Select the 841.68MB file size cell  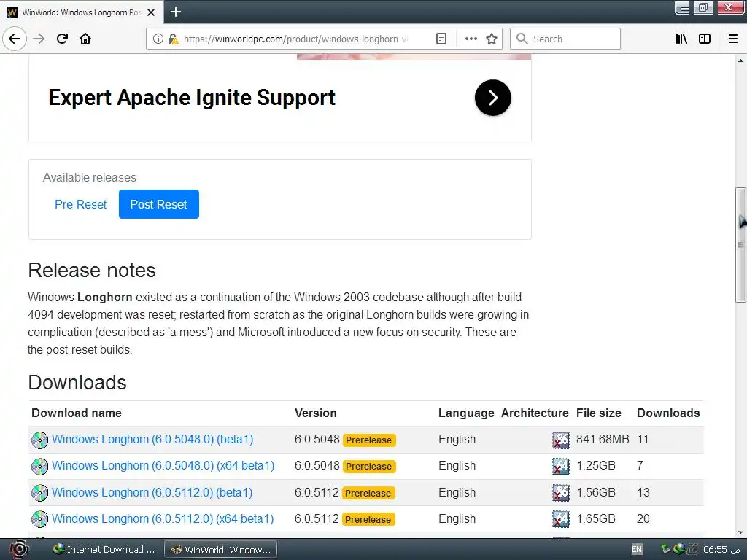(x=603, y=439)
